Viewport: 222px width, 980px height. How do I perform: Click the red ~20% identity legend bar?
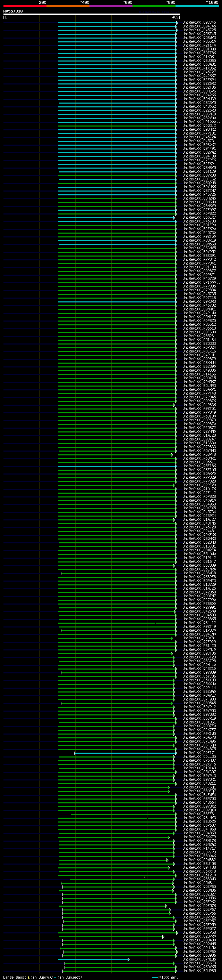pyautogui.click(x=25, y=6)
